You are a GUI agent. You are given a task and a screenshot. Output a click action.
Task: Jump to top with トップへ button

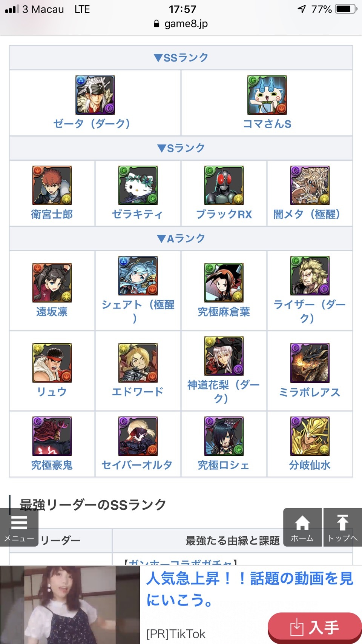342,527
